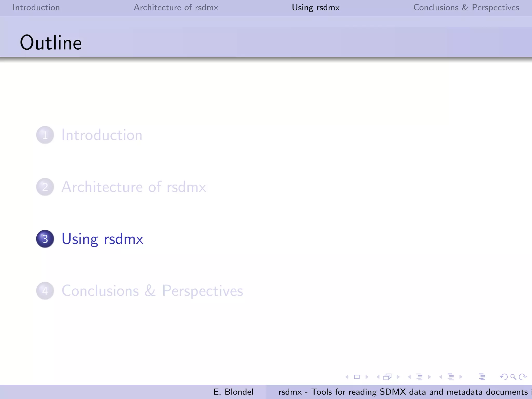Click the go-forward curved arrow icon

tap(523, 377)
